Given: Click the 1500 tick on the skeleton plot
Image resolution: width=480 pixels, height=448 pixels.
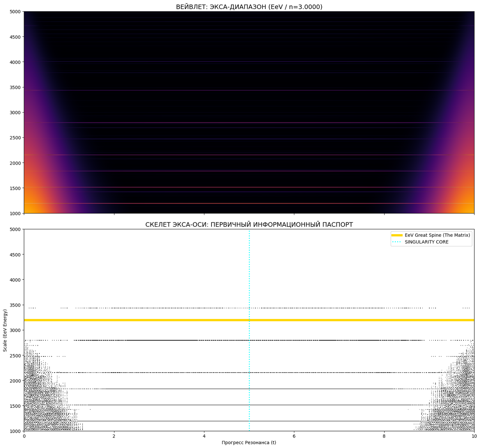Looking at the screenshot, I should 15,406.
